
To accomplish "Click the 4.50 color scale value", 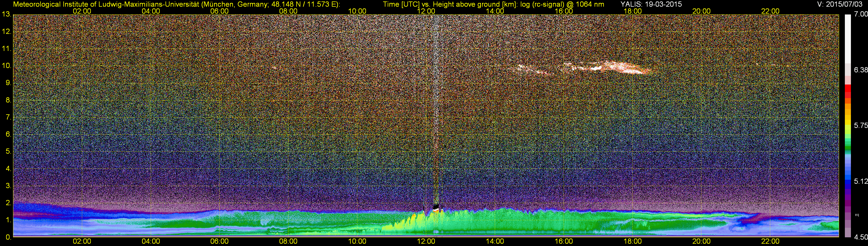I will pos(861,237).
